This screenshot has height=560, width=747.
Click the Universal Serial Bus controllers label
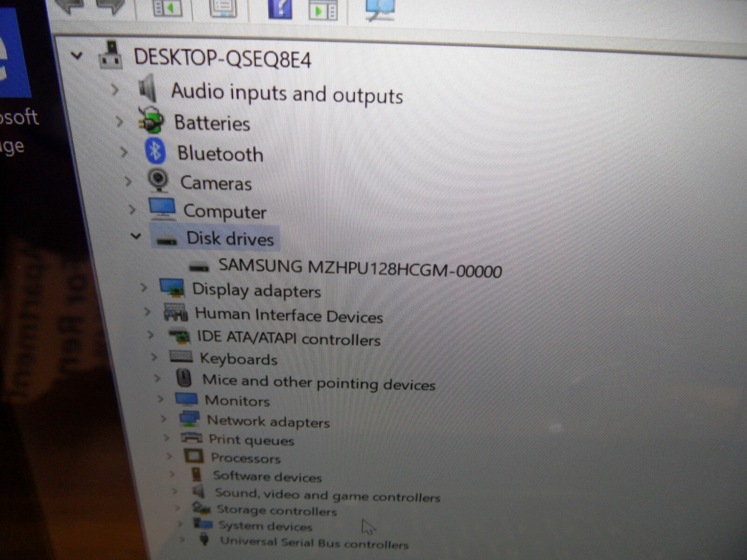pos(314,543)
